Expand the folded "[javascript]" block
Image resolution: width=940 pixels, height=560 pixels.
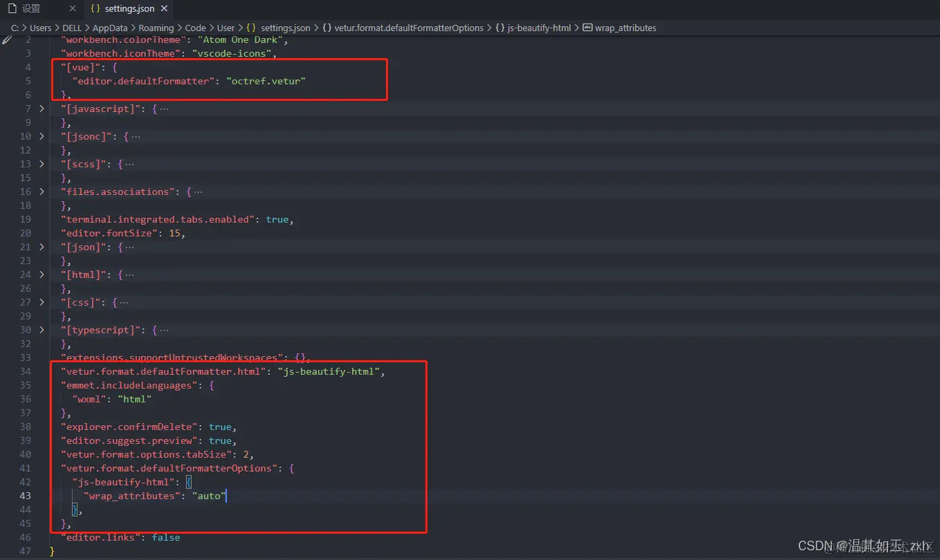[42, 109]
